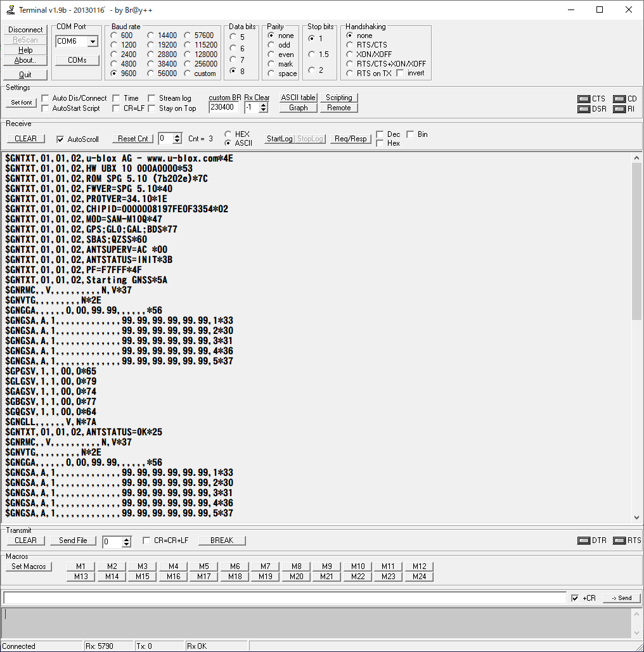Click Send File button
Image resolution: width=644 pixels, height=652 pixels.
74,540
